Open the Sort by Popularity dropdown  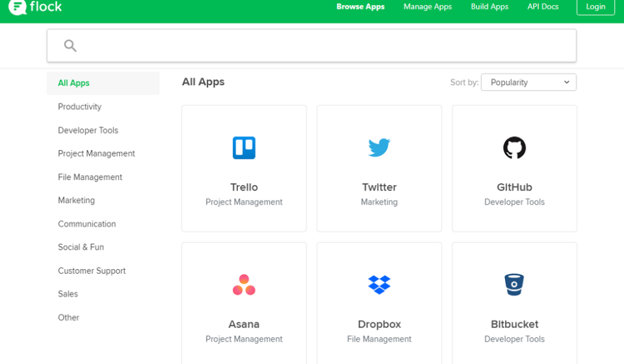528,83
